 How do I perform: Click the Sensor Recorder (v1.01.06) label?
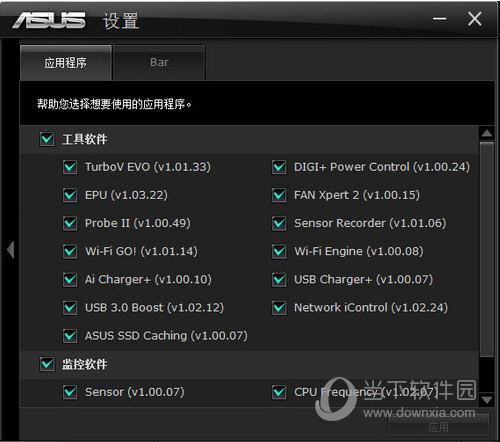coord(370,223)
